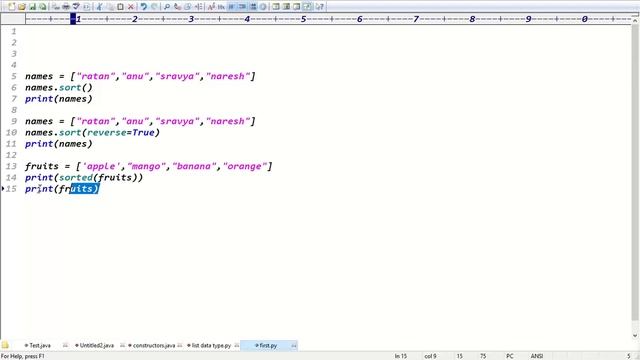Open Replace from the toolbar
The height and width of the screenshot is (360, 640).
point(177,7)
